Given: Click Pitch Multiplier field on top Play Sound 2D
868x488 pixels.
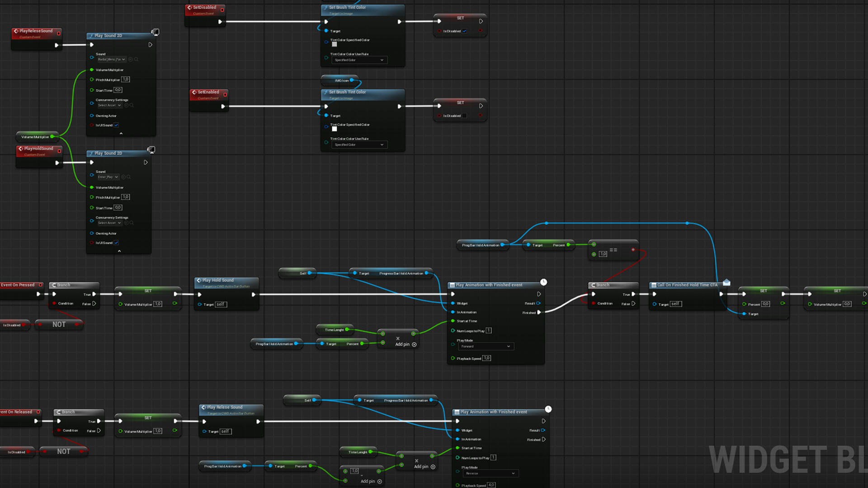Looking at the screenshot, I should coord(125,80).
